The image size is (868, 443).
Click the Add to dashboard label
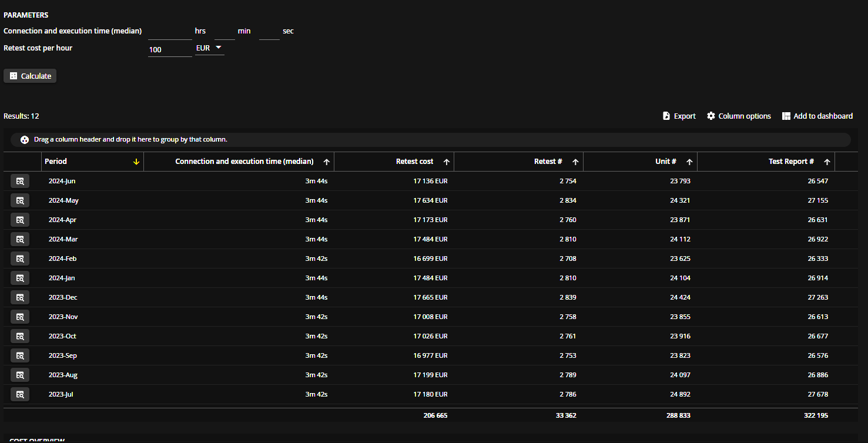click(823, 116)
